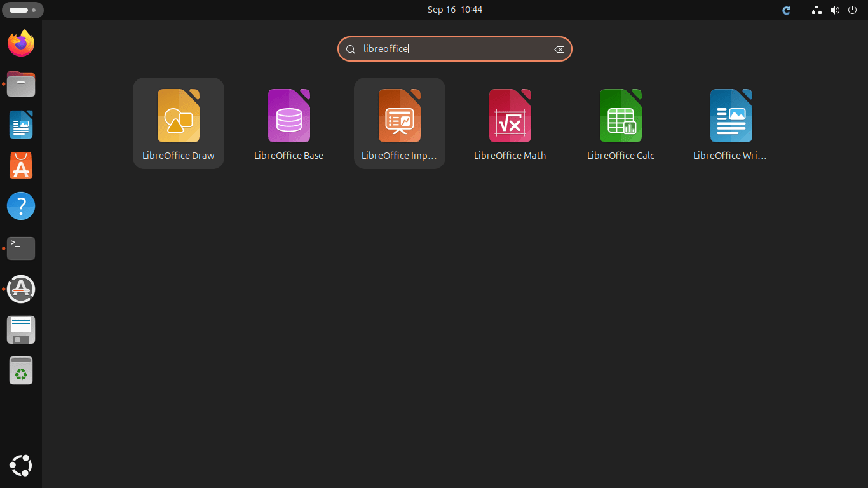Launch LibreOffice Calc spreadsheet app

click(x=621, y=123)
